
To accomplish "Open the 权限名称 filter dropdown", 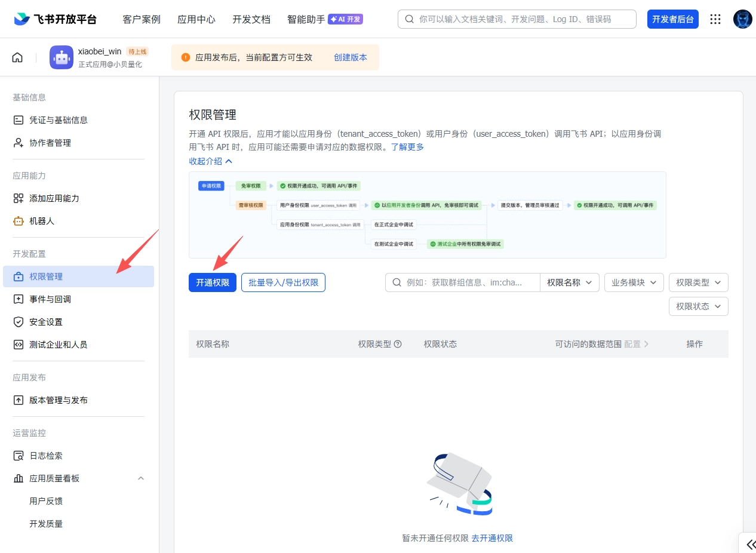I will 569,282.
